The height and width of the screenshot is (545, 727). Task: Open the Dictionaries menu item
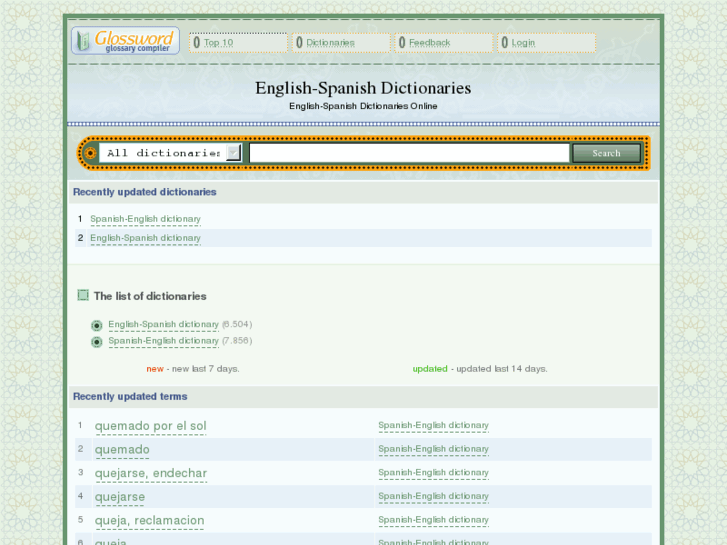click(x=330, y=43)
